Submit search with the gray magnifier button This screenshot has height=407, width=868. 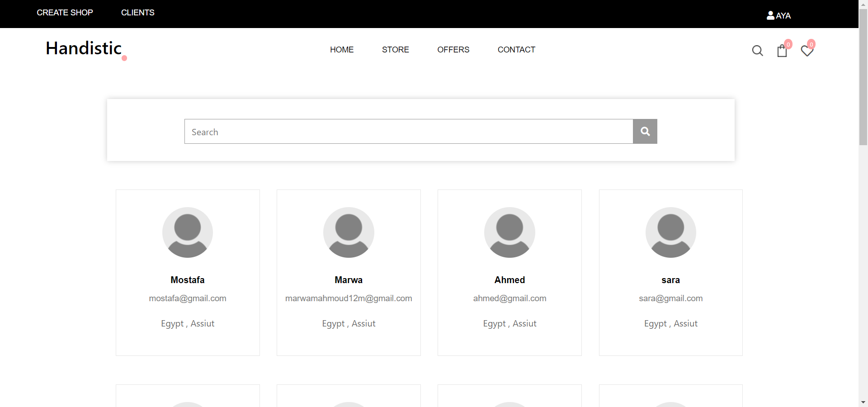coord(645,131)
